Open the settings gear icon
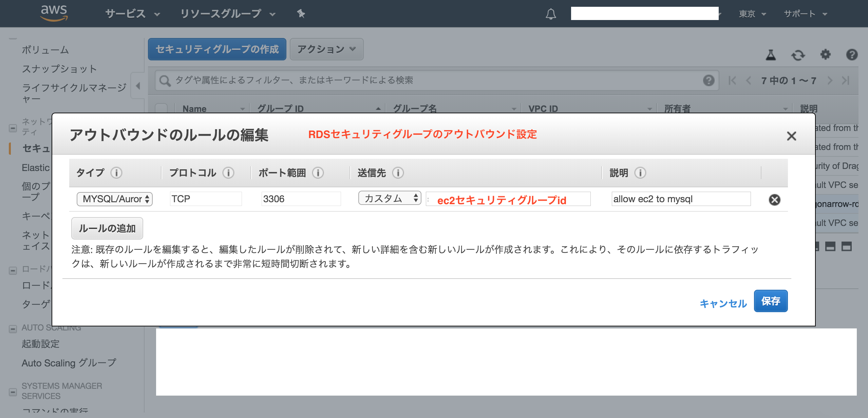This screenshot has width=868, height=418. pos(825,55)
